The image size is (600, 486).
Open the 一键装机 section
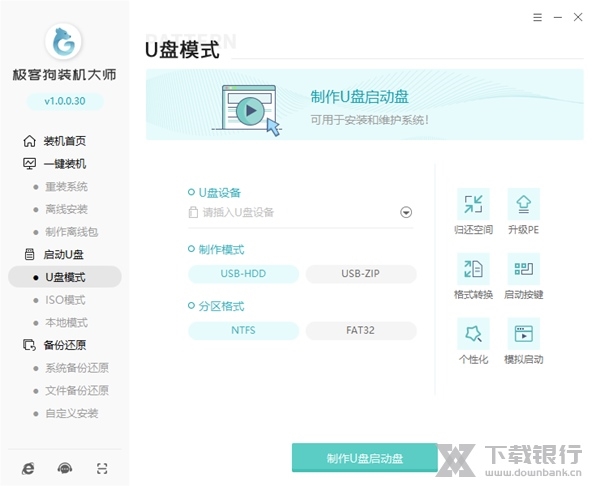click(65, 164)
